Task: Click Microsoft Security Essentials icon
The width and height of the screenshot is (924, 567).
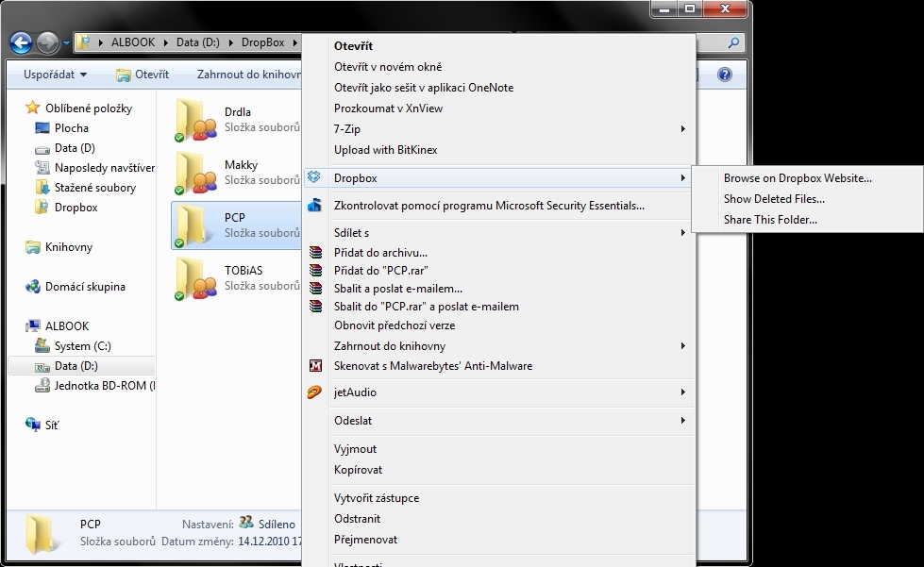Action: tap(314, 205)
